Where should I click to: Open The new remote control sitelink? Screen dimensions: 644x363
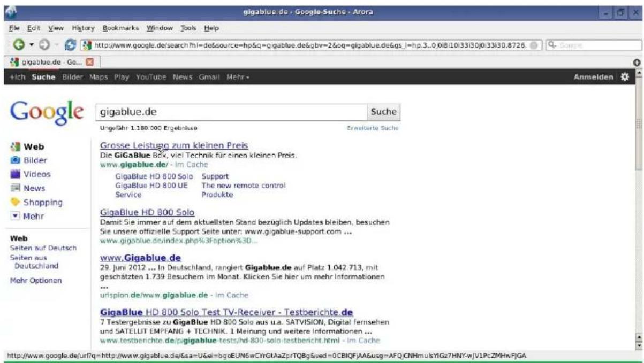coord(244,186)
